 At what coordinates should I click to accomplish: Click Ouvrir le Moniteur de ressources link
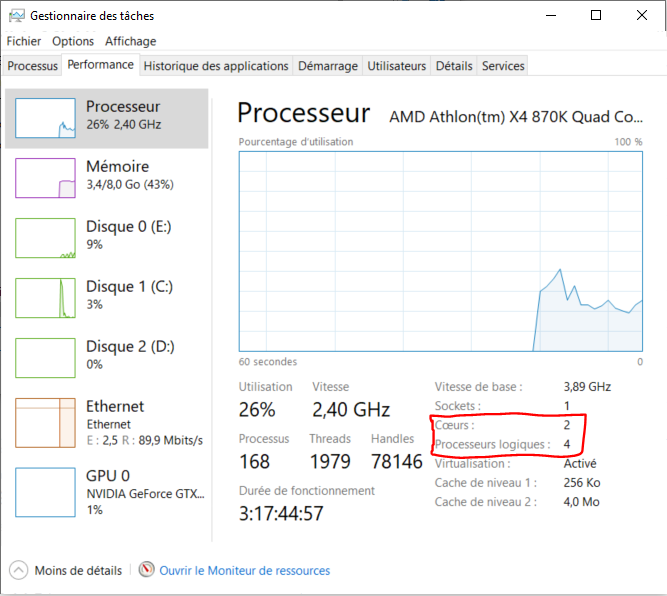point(245,570)
